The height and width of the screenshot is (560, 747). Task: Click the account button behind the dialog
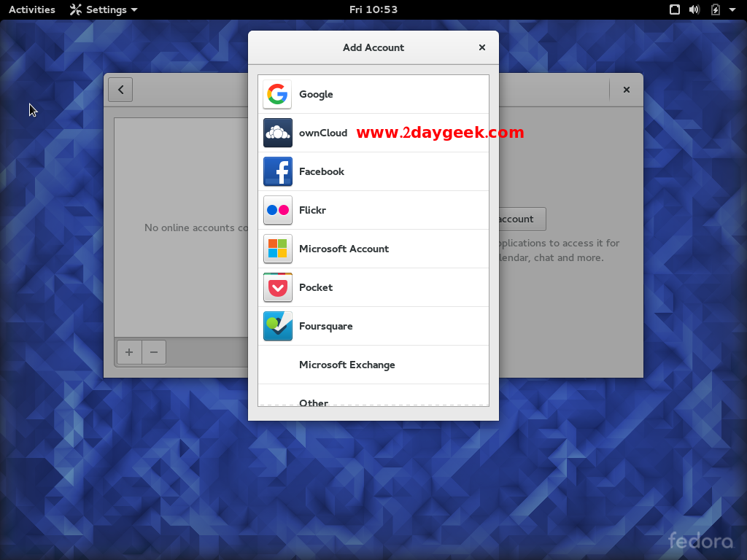pyautogui.click(x=522, y=219)
